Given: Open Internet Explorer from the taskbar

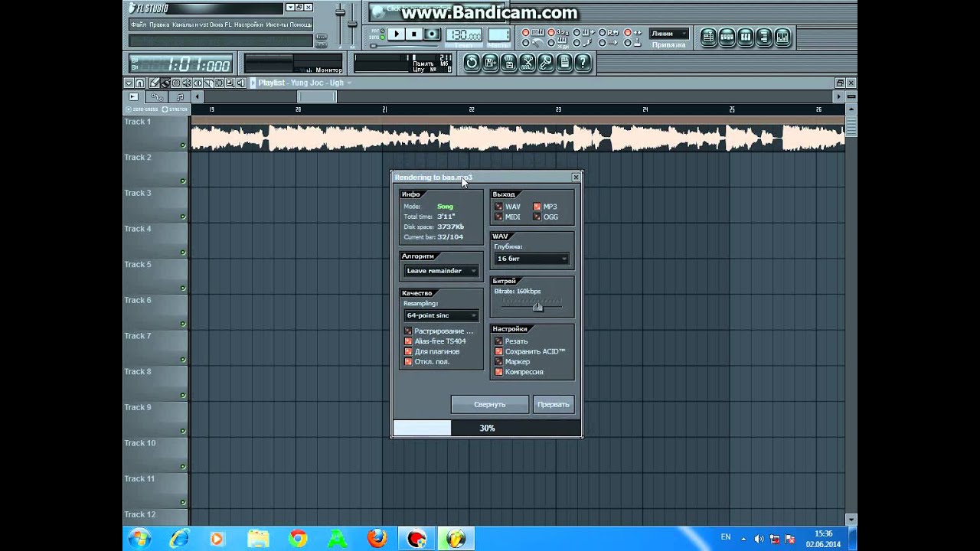Looking at the screenshot, I should click(x=179, y=538).
